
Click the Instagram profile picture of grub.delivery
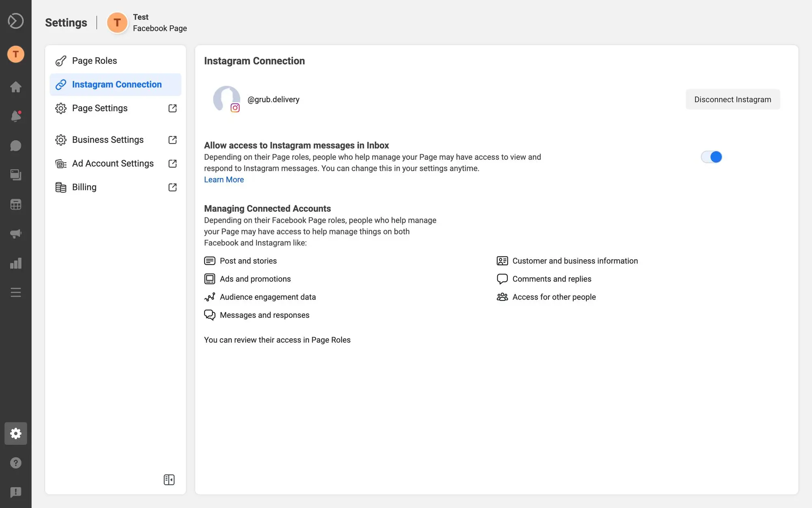pos(227,99)
